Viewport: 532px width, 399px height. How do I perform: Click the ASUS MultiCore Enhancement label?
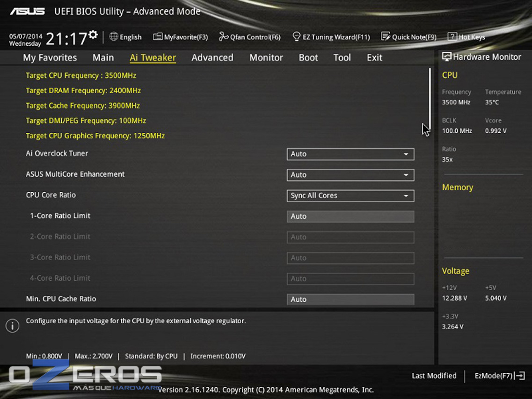75,174
